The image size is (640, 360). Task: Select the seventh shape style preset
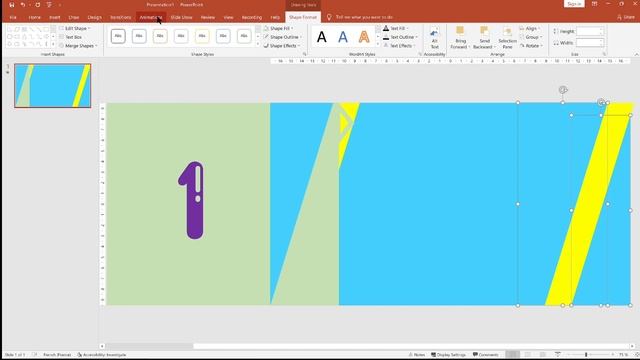[x=244, y=36]
